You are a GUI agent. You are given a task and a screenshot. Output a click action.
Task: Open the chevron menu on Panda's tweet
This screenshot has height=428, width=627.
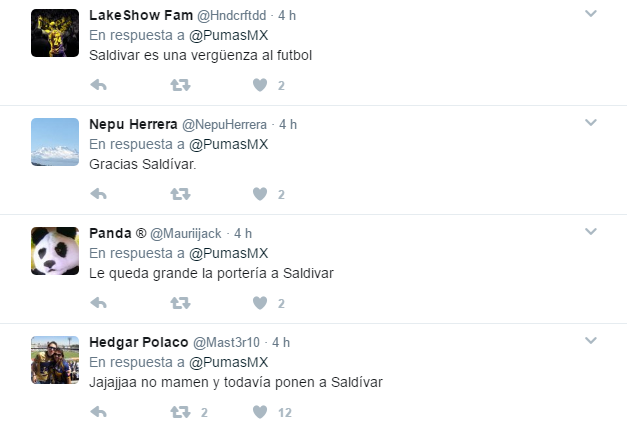(x=591, y=231)
